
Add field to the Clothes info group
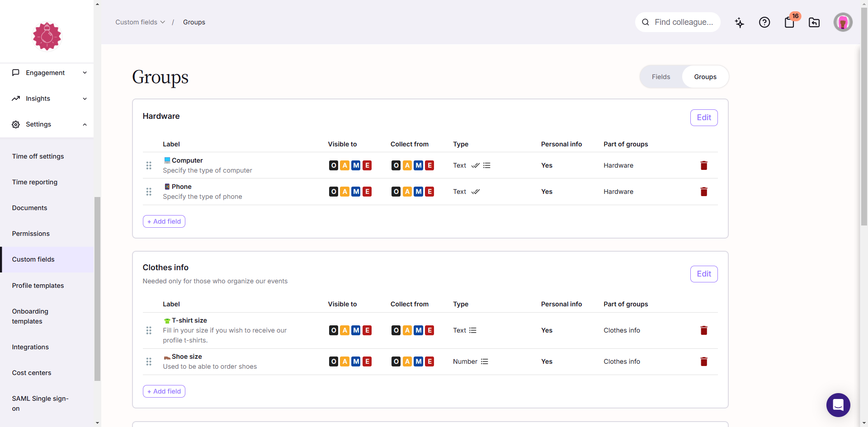tap(164, 391)
